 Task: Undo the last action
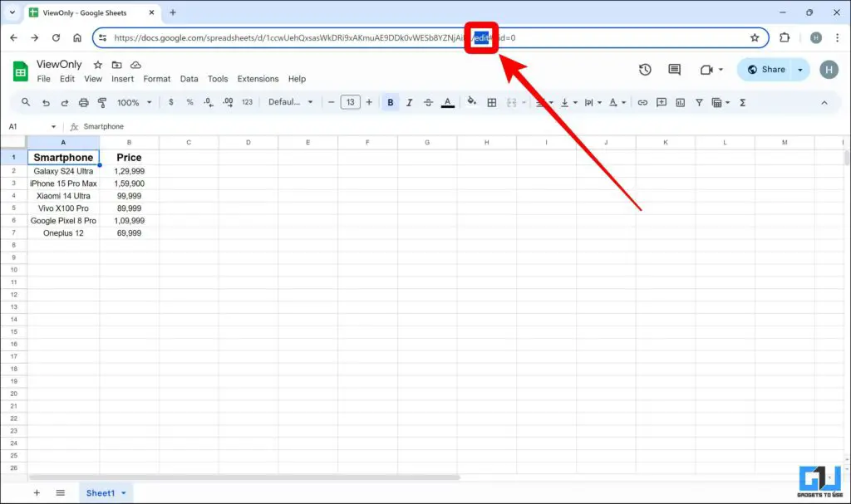point(46,102)
